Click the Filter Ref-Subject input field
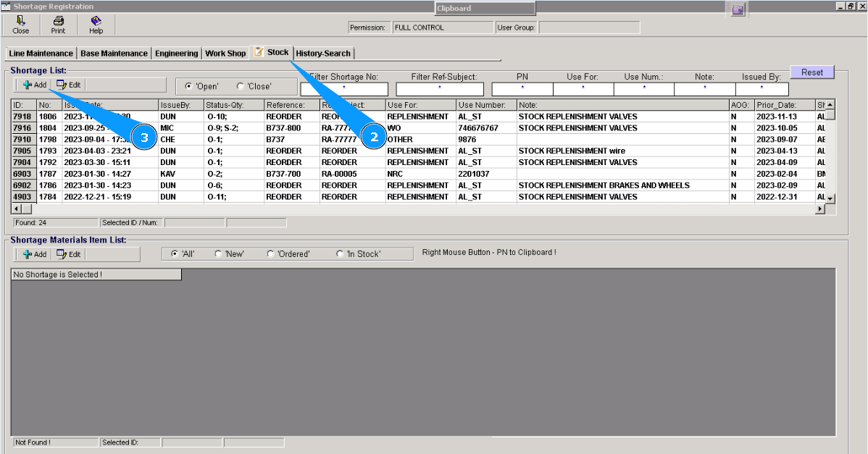 [440, 89]
